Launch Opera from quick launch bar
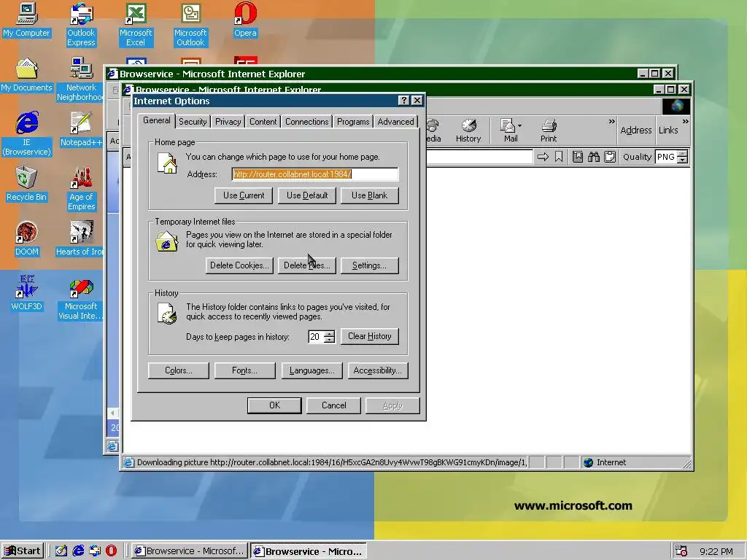This screenshot has height=560, width=747. pyautogui.click(x=111, y=551)
